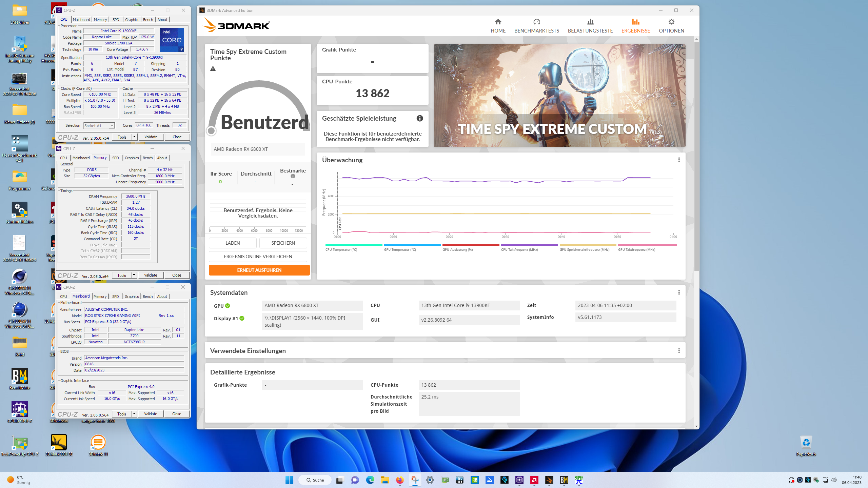Click the Snipping Tool icon in taskbar
868x488 pixels.
point(415,480)
